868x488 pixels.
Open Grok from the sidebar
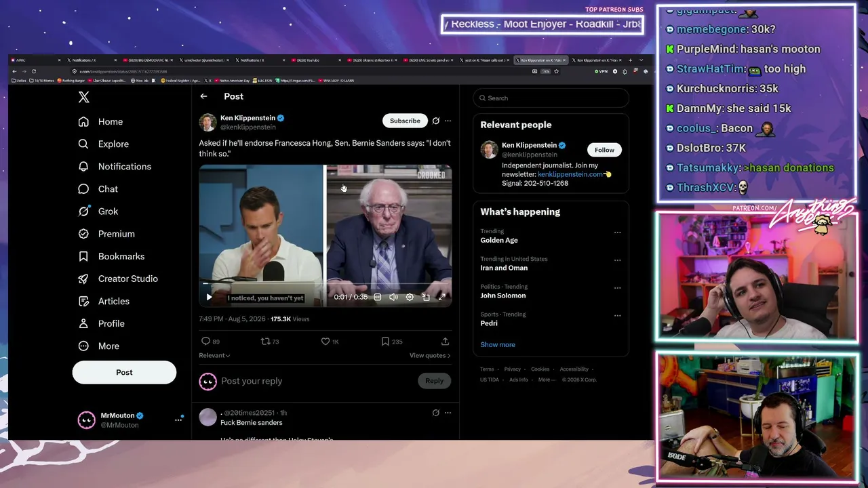98,211
